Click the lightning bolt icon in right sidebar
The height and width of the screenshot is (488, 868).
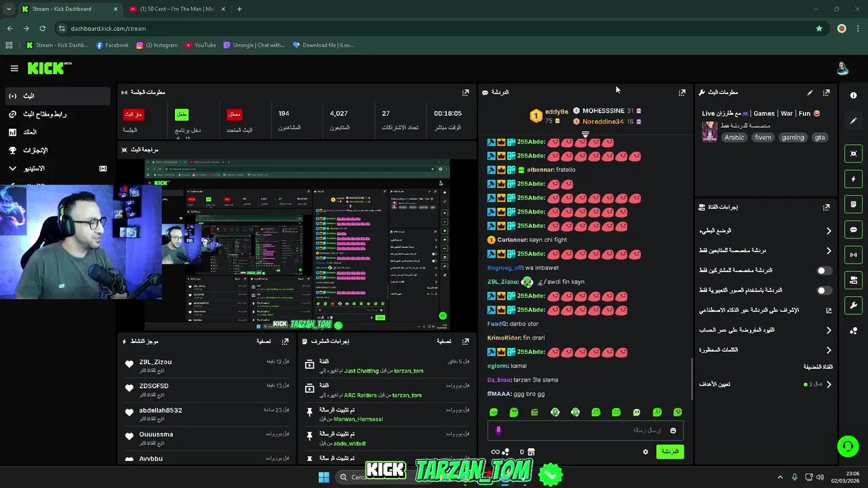854,179
